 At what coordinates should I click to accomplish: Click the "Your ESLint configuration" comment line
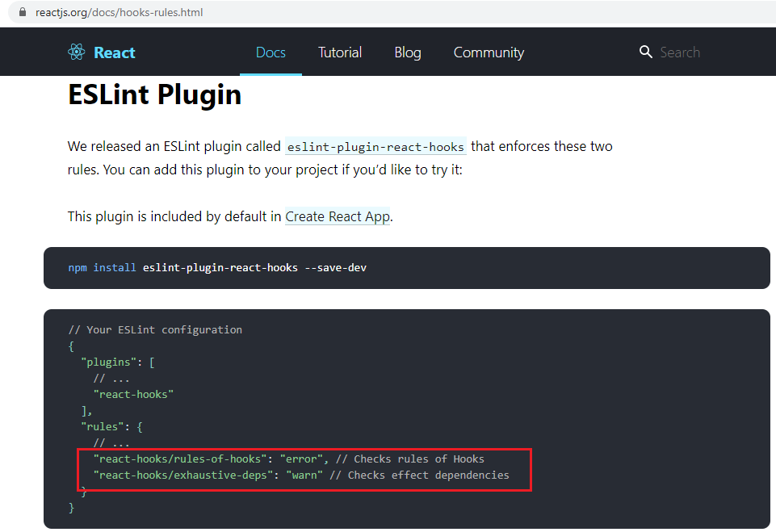coord(155,329)
